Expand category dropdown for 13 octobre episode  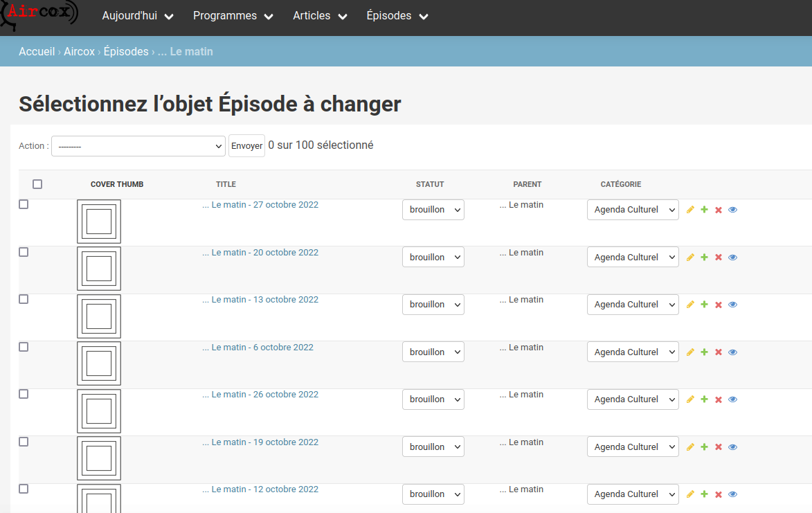click(x=633, y=305)
